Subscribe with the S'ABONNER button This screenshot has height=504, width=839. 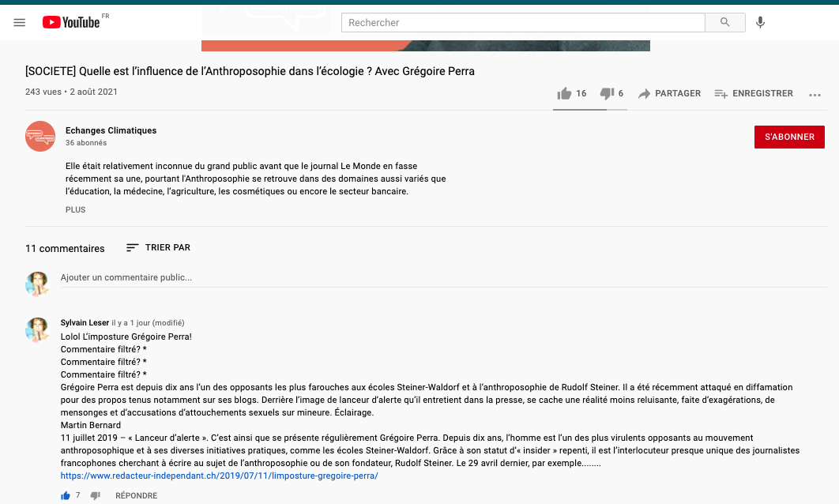[789, 137]
